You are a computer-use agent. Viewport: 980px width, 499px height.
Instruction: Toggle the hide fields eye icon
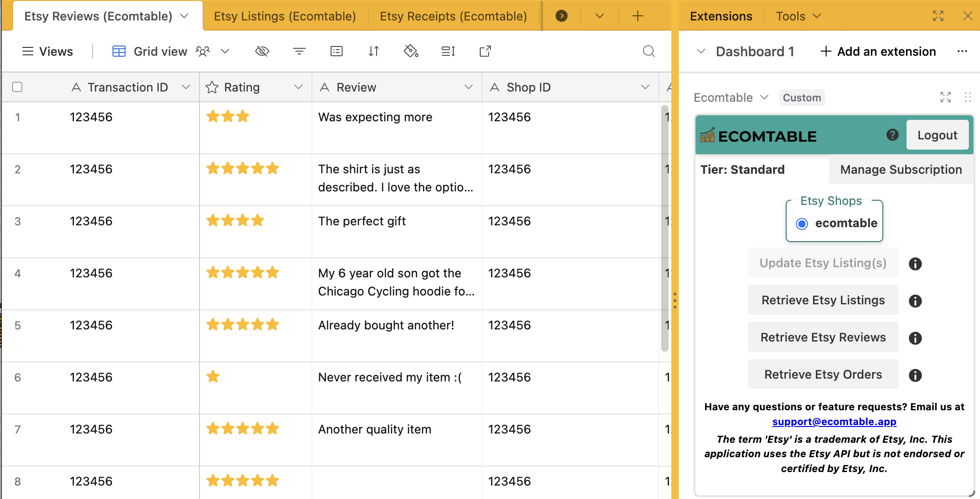coord(262,51)
